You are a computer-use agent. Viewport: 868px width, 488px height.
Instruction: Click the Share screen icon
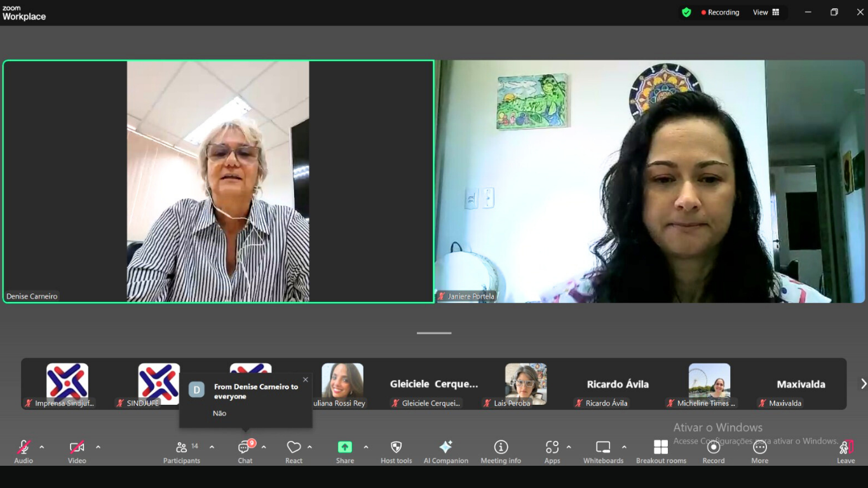point(344,447)
